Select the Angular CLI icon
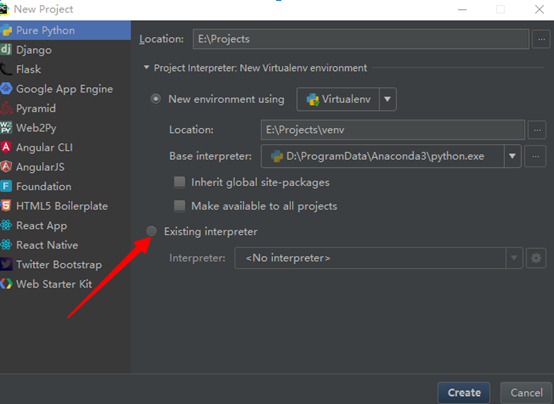This screenshot has width=554, height=404. (6, 147)
